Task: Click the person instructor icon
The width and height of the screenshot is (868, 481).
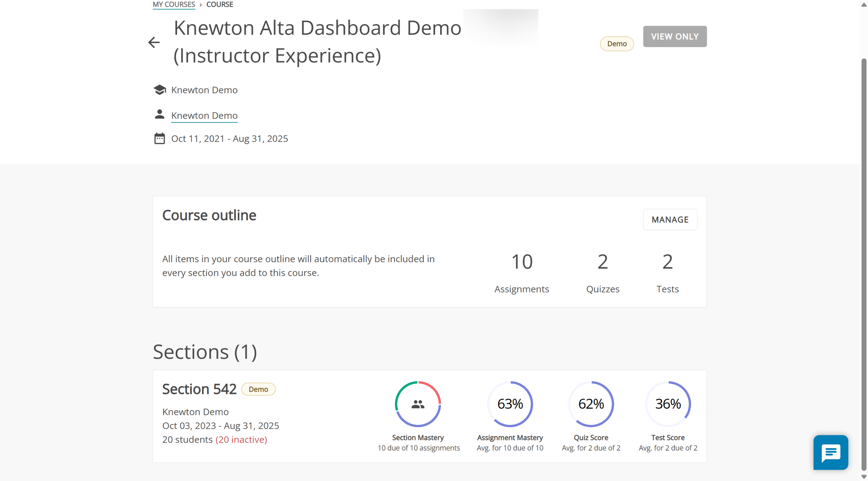Action: [x=159, y=115]
